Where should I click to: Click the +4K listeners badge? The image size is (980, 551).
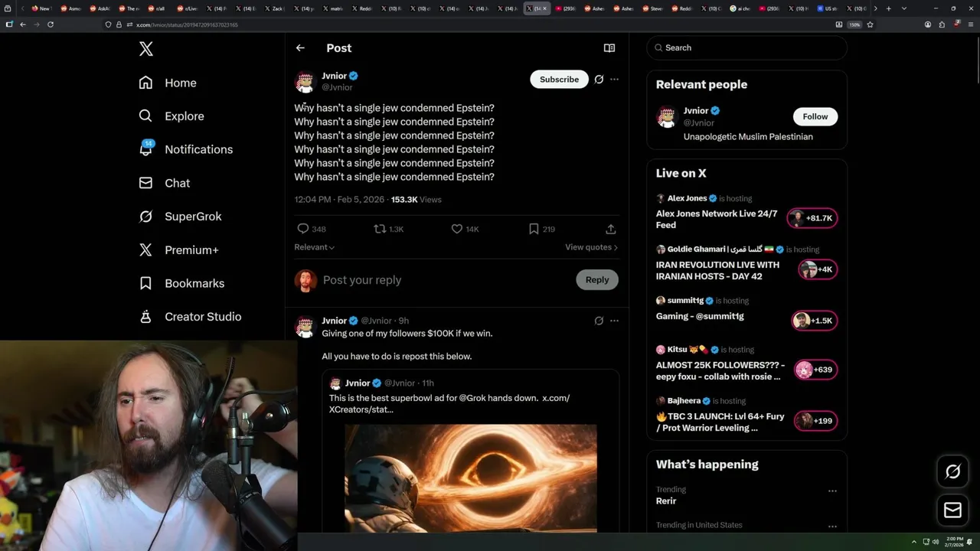point(818,269)
